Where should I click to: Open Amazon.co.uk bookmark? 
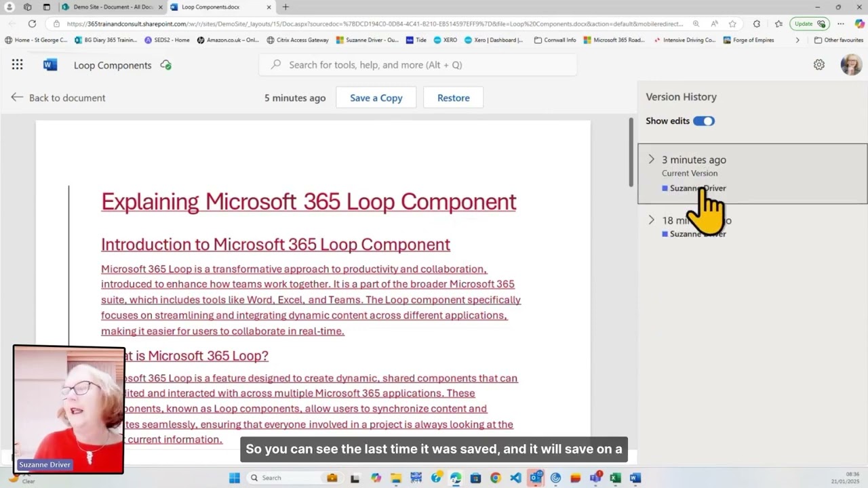[229, 40]
